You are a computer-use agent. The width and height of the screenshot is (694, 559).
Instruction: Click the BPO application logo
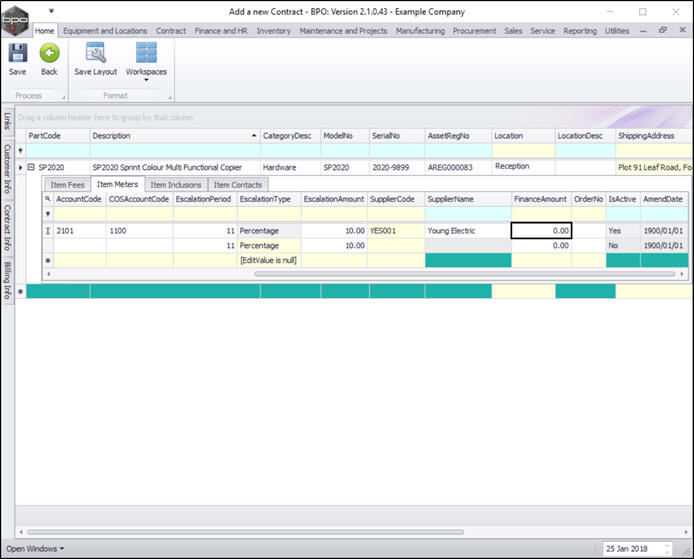coord(15,18)
